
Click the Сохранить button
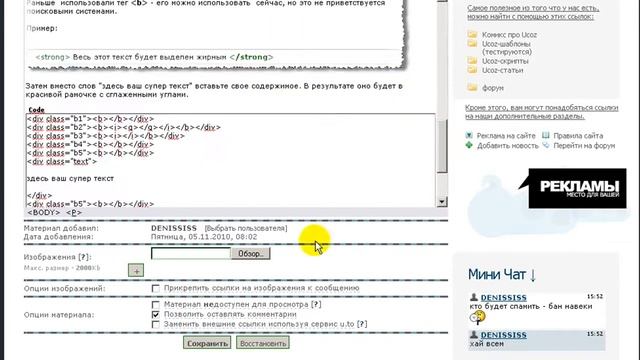tap(207, 343)
